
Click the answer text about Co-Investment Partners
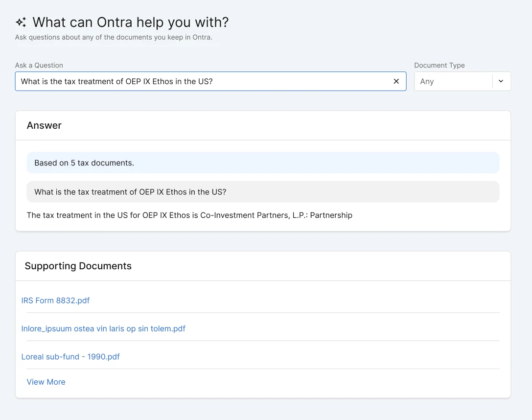click(189, 215)
